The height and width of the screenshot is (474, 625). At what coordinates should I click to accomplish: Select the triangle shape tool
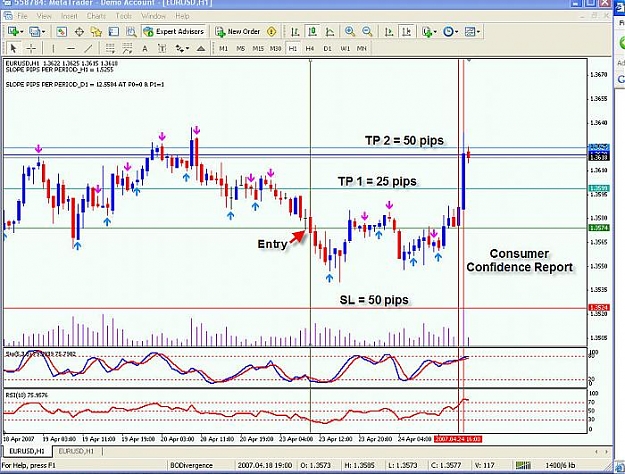point(201,49)
